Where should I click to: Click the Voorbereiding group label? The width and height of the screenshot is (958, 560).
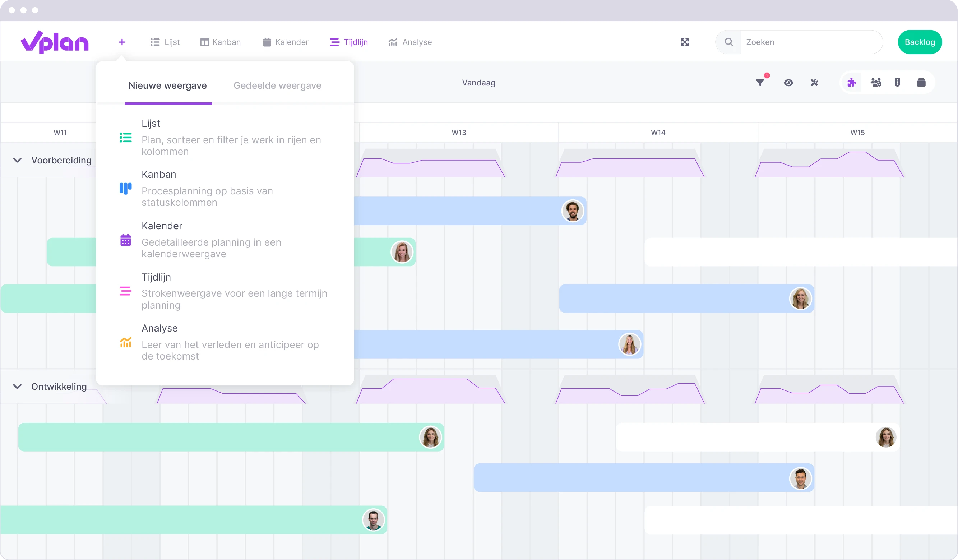tap(61, 161)
